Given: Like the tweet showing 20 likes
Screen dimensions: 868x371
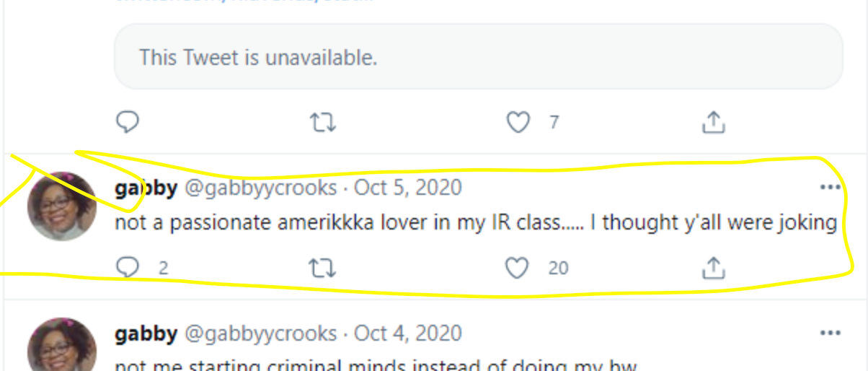Looking at the screenshot, I should 518,269.
